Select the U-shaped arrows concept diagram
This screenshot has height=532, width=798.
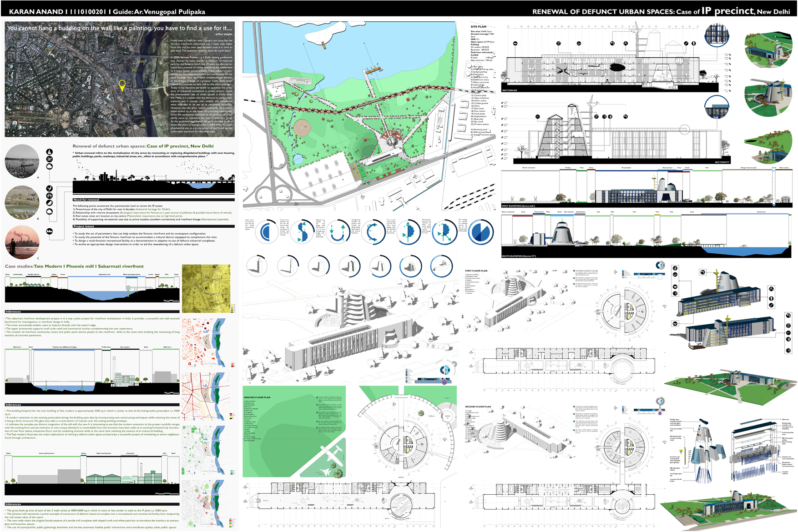click(x=338, y=231)
